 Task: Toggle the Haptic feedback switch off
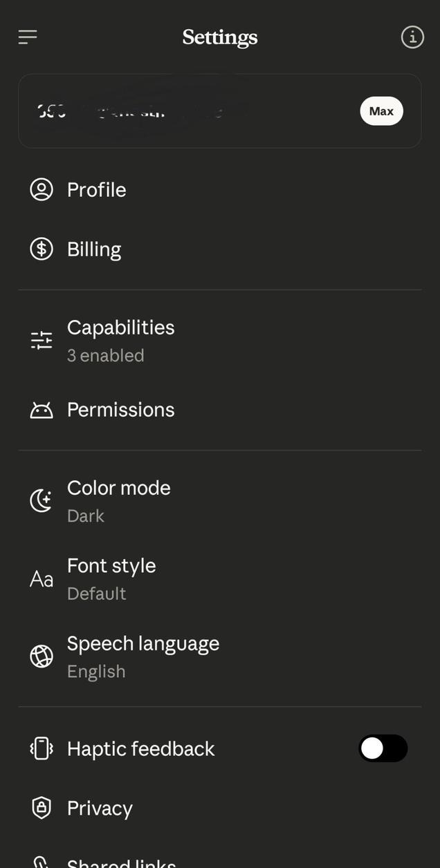pos(383,748)
